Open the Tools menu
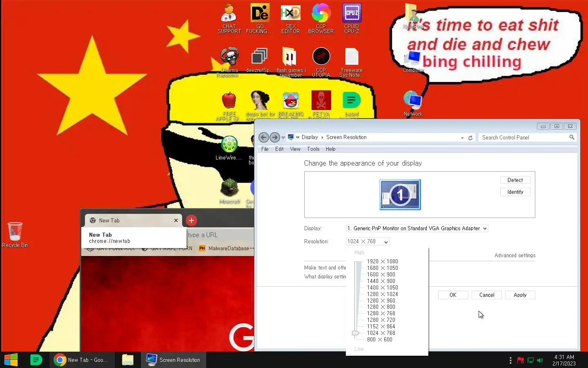Image resolution: width=588 pixels, height=368 pixels. (313, 149)
